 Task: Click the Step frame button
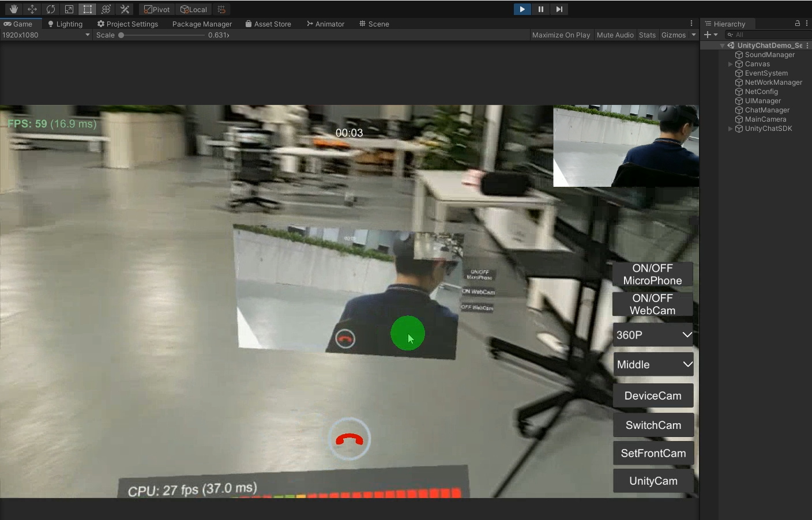[559, 9]
